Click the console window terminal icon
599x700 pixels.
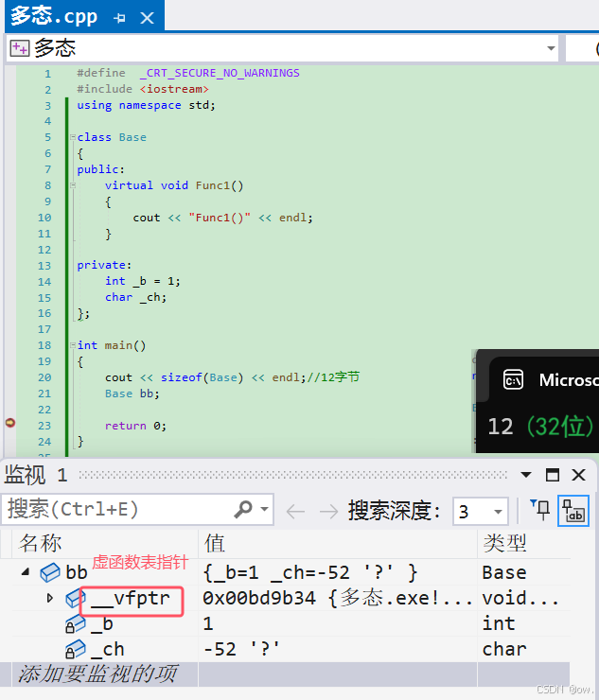coord(513,380)
